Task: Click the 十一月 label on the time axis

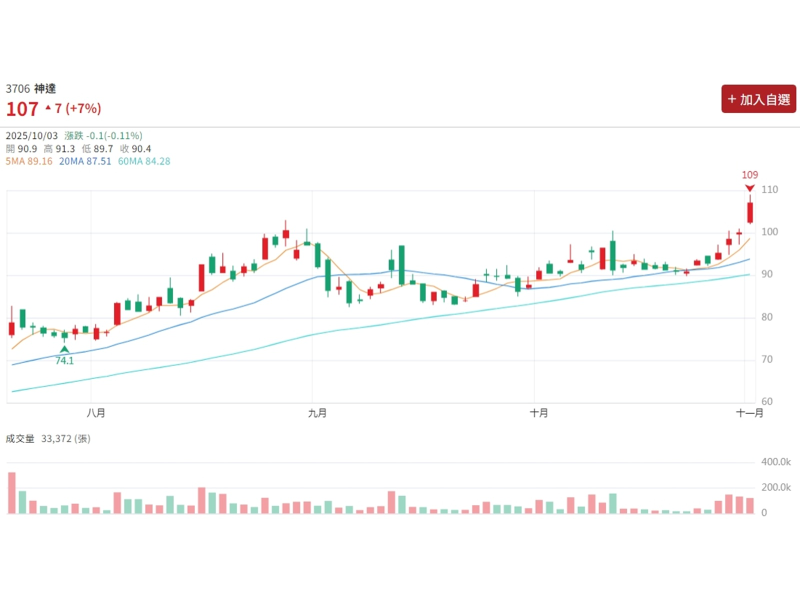Action: point(750,412)
